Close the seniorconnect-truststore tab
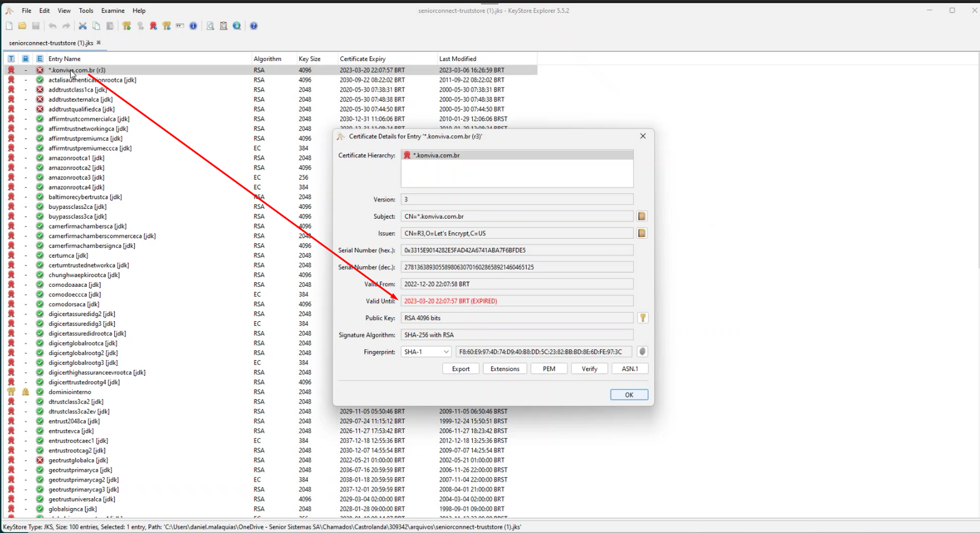980x533 pixels. [98, 43]
